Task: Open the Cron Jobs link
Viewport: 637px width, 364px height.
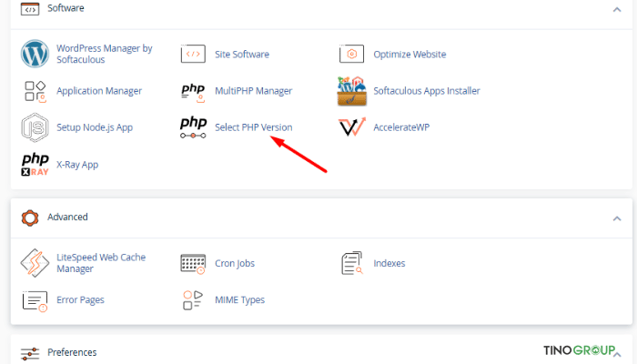Action: (x=235, y=263)
